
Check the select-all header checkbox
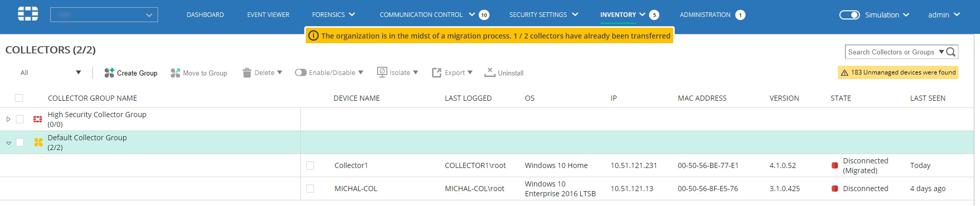tap(19, 98)
